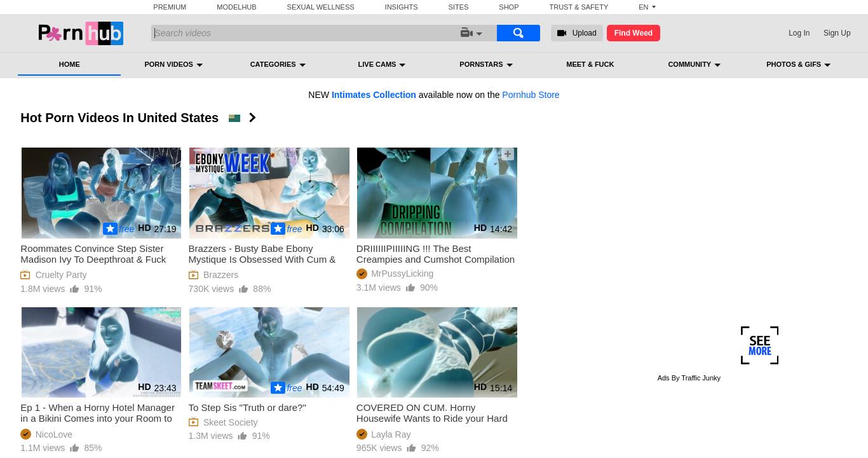The height and width of the screenshot is (458, 868).
Task: Click the Upload button
Action: (576, 33)
